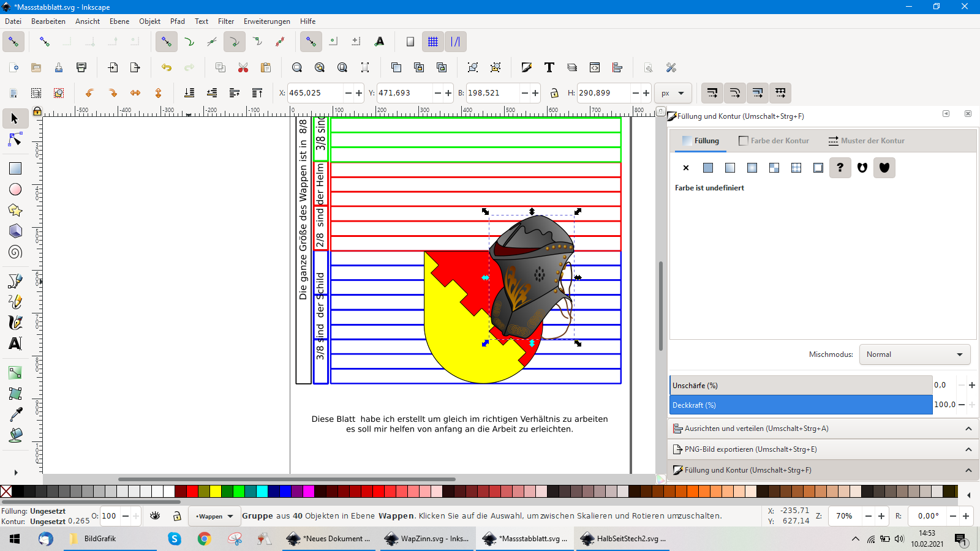980x551 pixels.
Task: Open the Erweiterungen menu
Action: [266, 21]
